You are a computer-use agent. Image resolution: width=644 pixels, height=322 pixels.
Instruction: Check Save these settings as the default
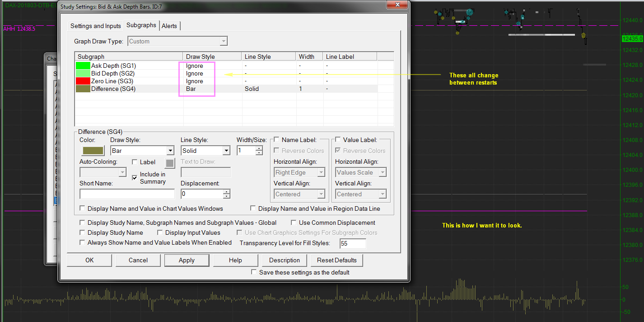pyautogui.click(x=254, y=272)
